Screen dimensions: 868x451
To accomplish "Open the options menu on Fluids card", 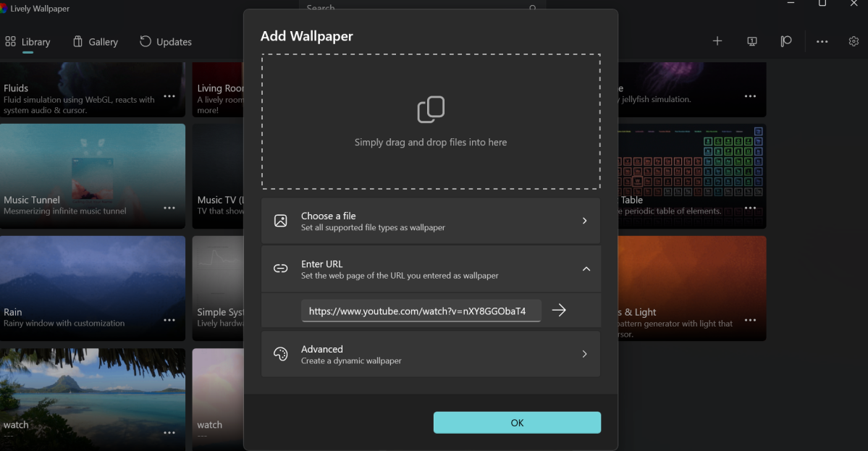I will click(169, 96).
